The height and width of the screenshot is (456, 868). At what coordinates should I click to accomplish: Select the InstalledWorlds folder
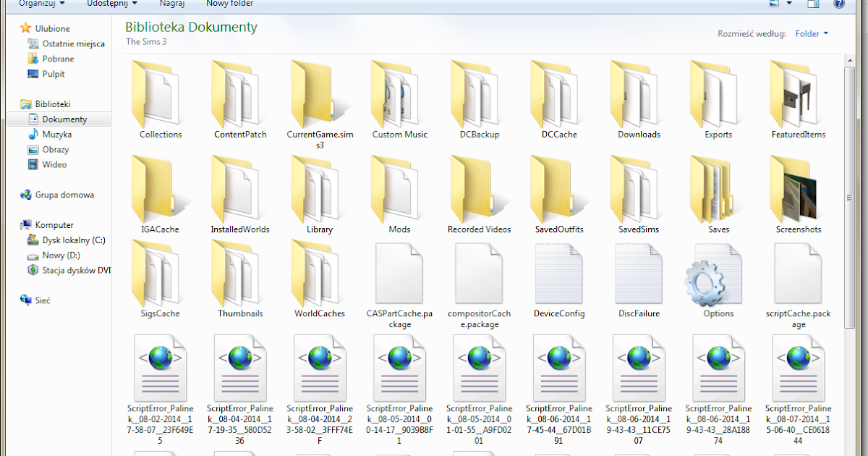point(240,195)
